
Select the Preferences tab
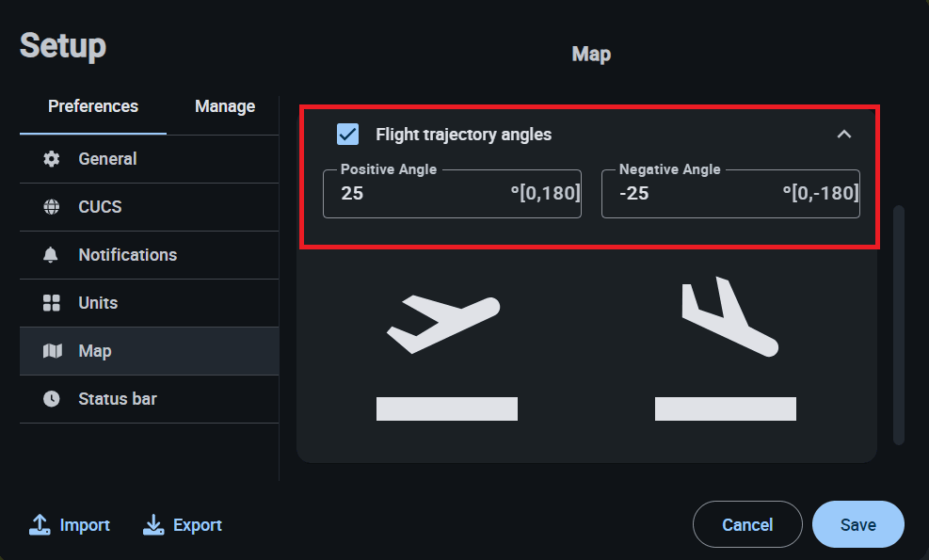[93, 106]
